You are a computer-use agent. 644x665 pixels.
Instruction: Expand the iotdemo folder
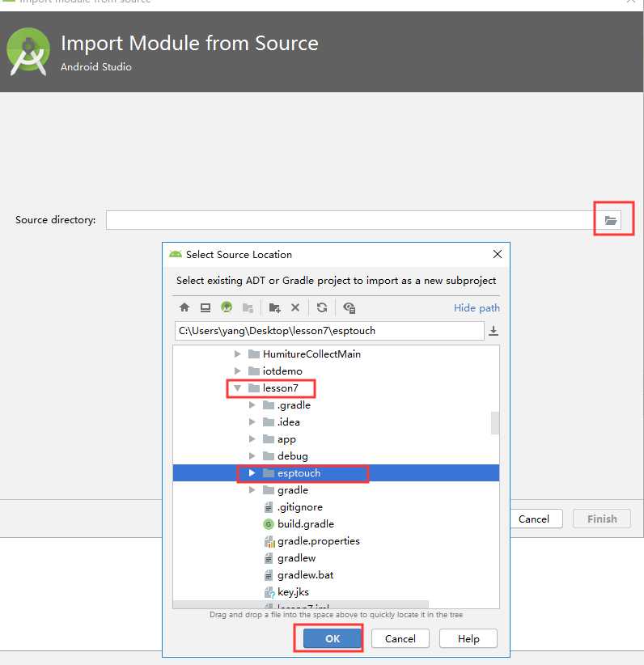point(237,371)
